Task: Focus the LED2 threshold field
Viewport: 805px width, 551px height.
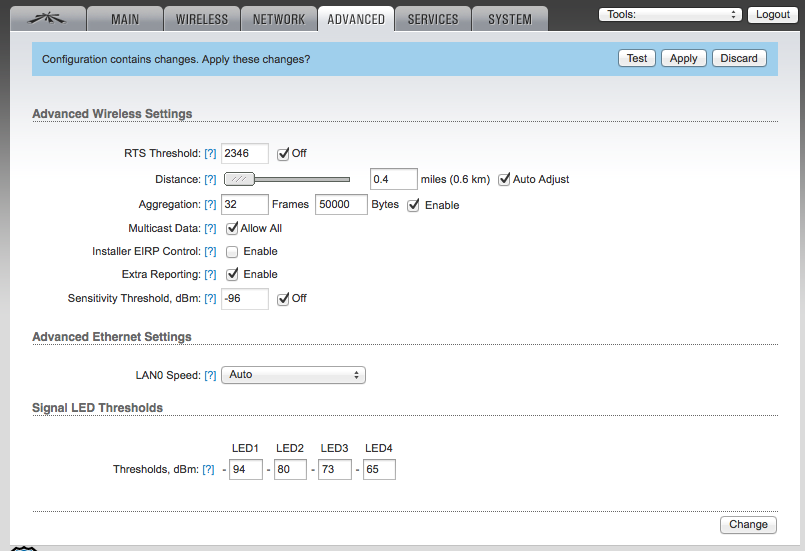Action: click(291, 469)
